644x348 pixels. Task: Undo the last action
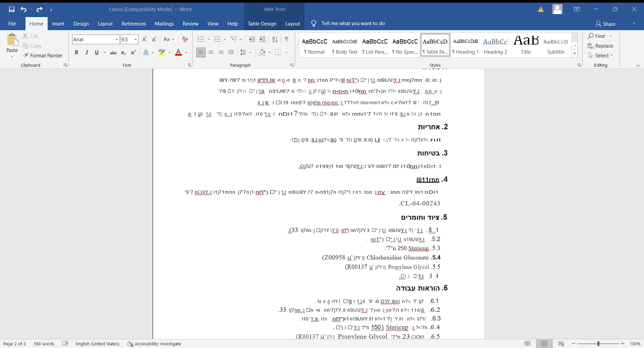click(23, 9)
